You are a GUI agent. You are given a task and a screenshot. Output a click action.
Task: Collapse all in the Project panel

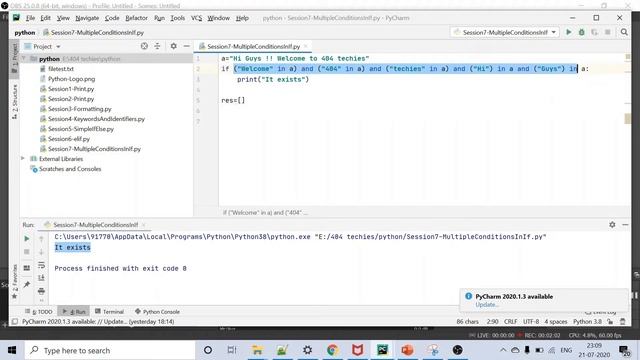pyautogui.click(x=158, y=46)
